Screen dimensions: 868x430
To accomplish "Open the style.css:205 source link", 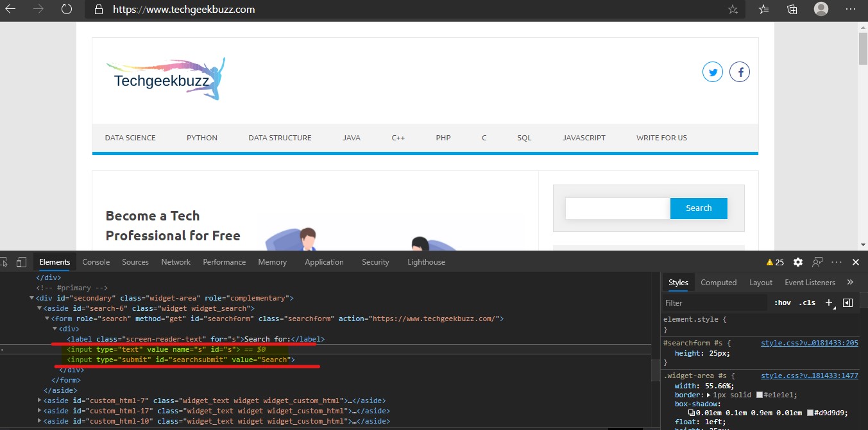I will [809, 343].
